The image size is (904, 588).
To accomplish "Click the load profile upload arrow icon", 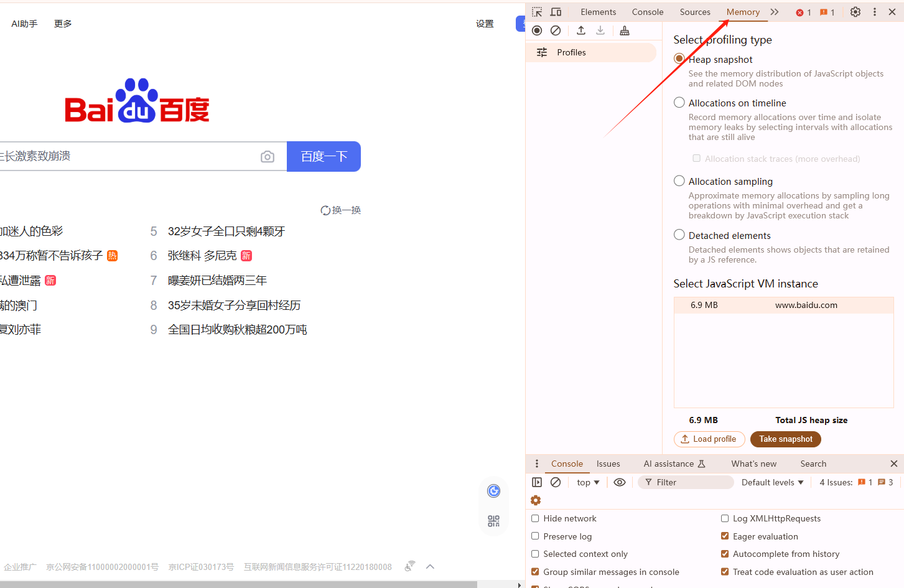I will [x=581, y=30].
